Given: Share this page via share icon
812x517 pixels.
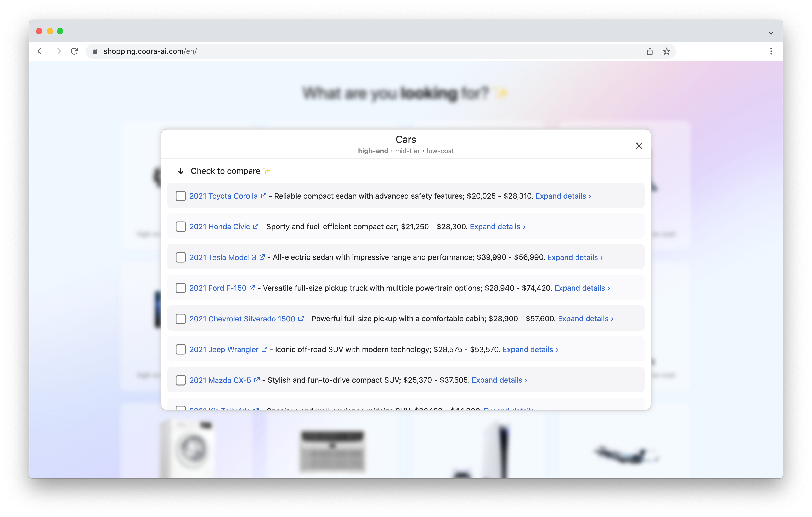Looking at the screenshot, I should pyautogui.click(x=650, y=51).
